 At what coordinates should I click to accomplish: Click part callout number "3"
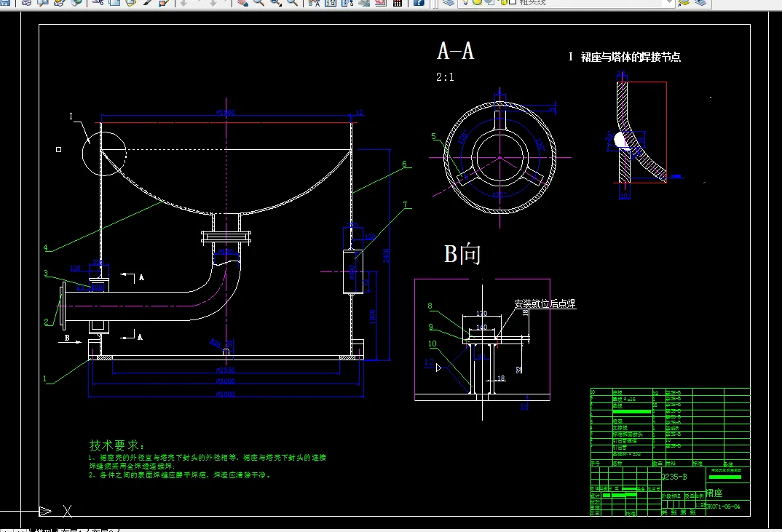pos(45,273)
